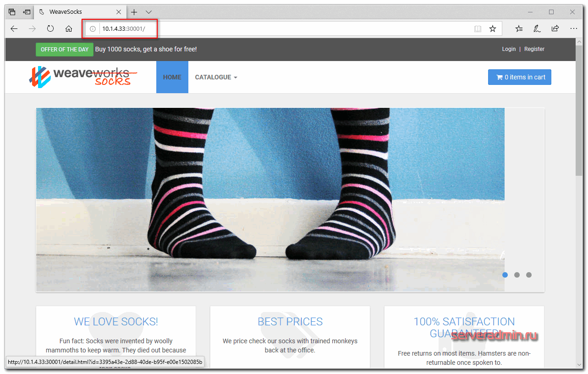The height and width of the screenshot is (374, 588).
Task: Click the browser Back arrow
Action: point(14,28)
